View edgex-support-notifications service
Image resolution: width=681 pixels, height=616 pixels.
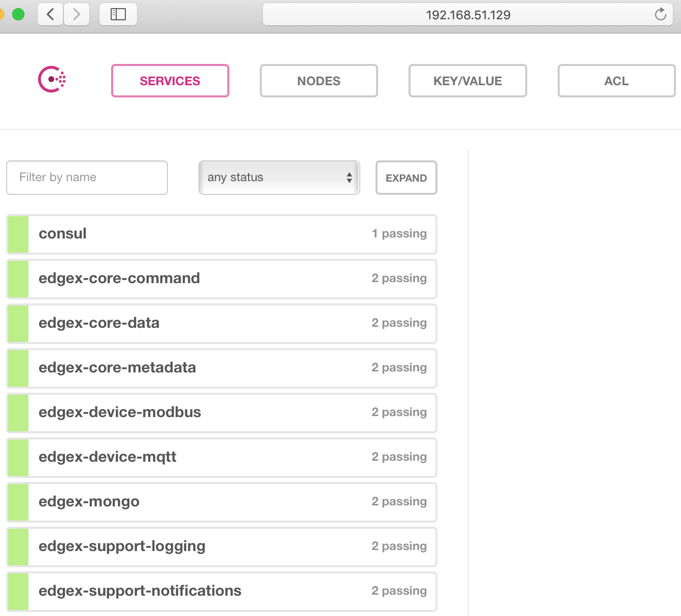222,591
